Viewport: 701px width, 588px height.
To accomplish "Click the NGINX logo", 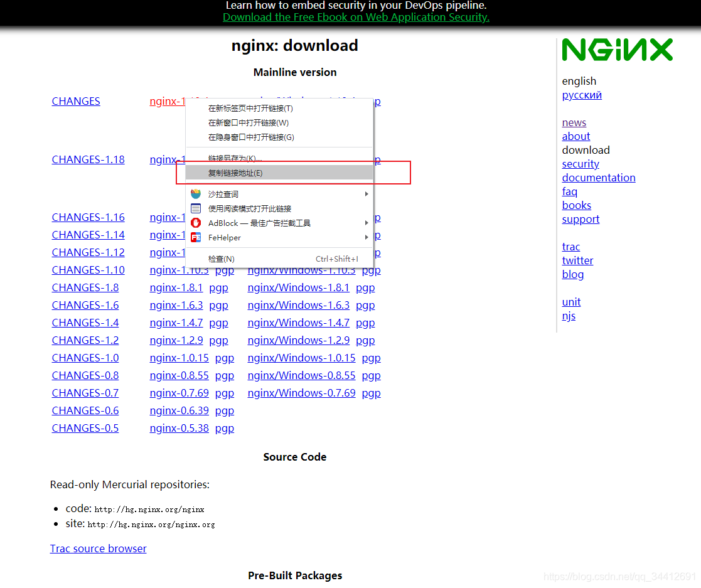I will 617,49.
